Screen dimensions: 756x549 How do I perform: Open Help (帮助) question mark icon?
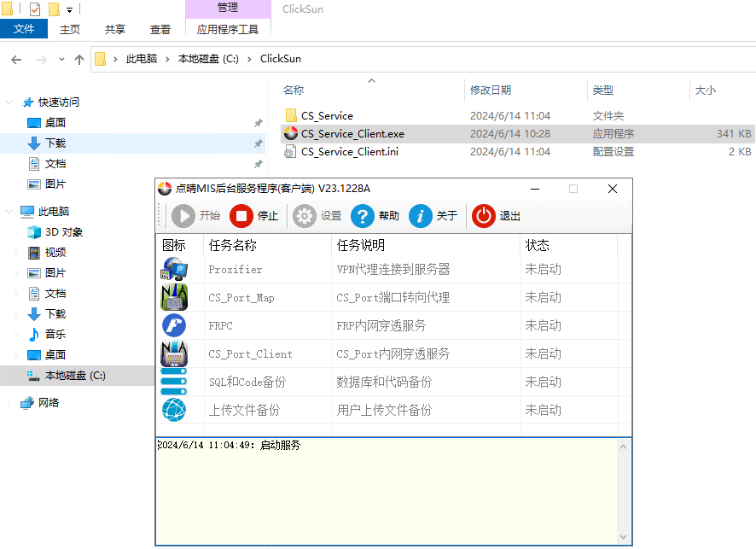coord(363,216)
